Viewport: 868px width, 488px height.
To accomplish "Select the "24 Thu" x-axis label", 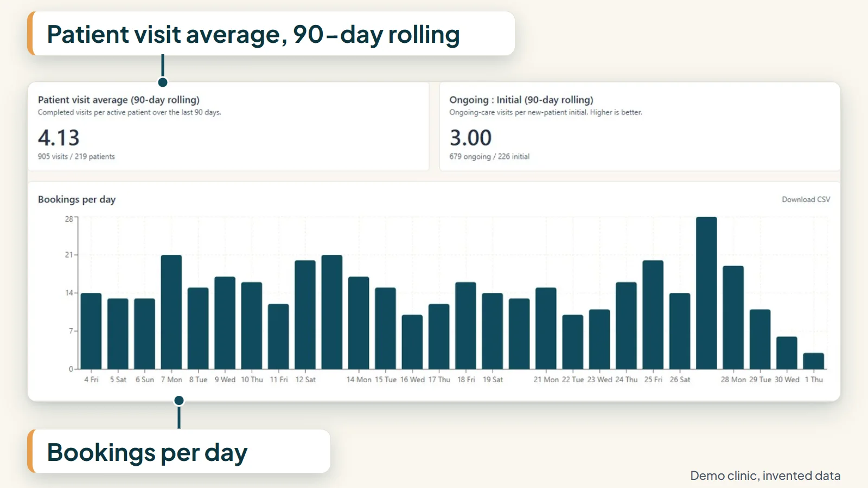I will 627,380.
